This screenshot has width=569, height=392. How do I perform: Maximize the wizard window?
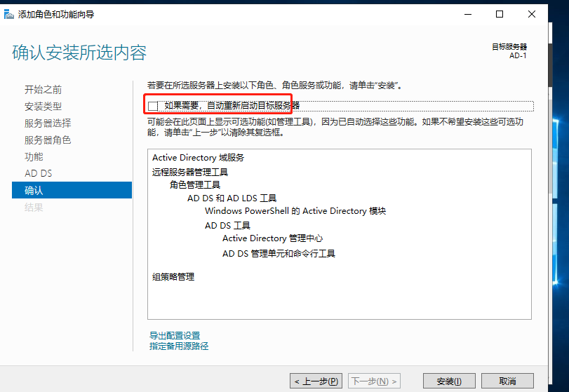coord(500,14)
